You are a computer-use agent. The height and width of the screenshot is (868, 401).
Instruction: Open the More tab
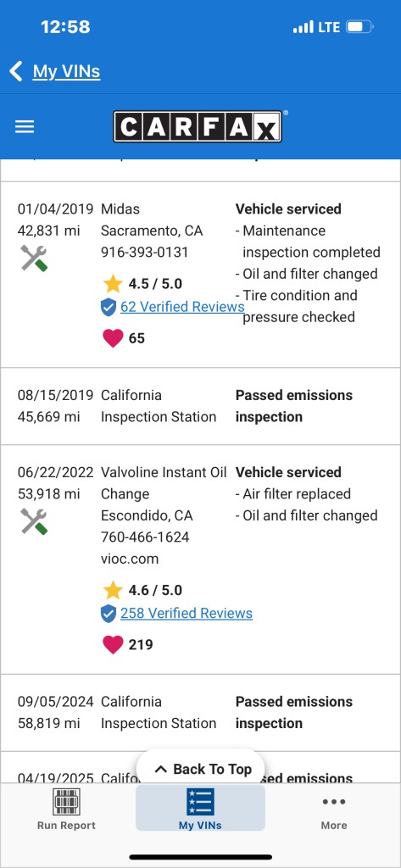[x=334, y=812]
